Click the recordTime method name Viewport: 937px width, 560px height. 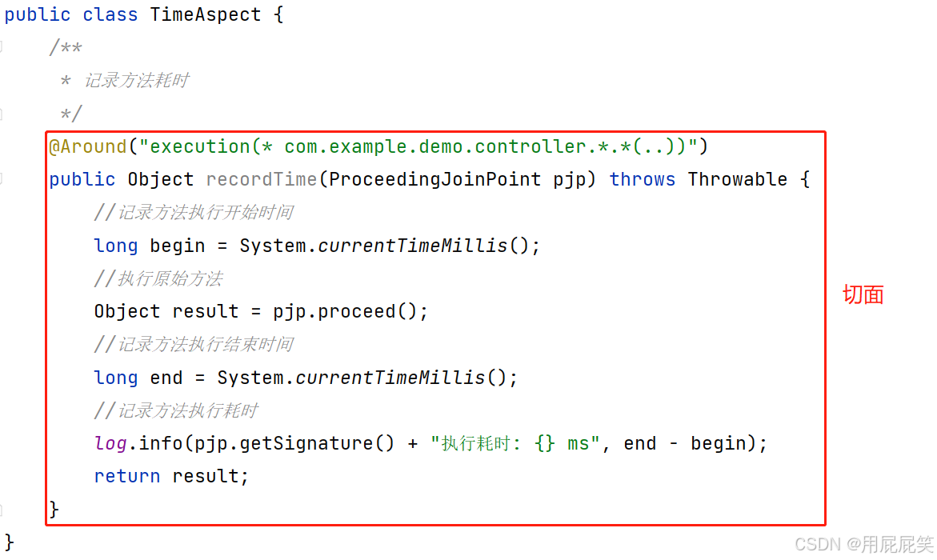click(x=261, y=179)
